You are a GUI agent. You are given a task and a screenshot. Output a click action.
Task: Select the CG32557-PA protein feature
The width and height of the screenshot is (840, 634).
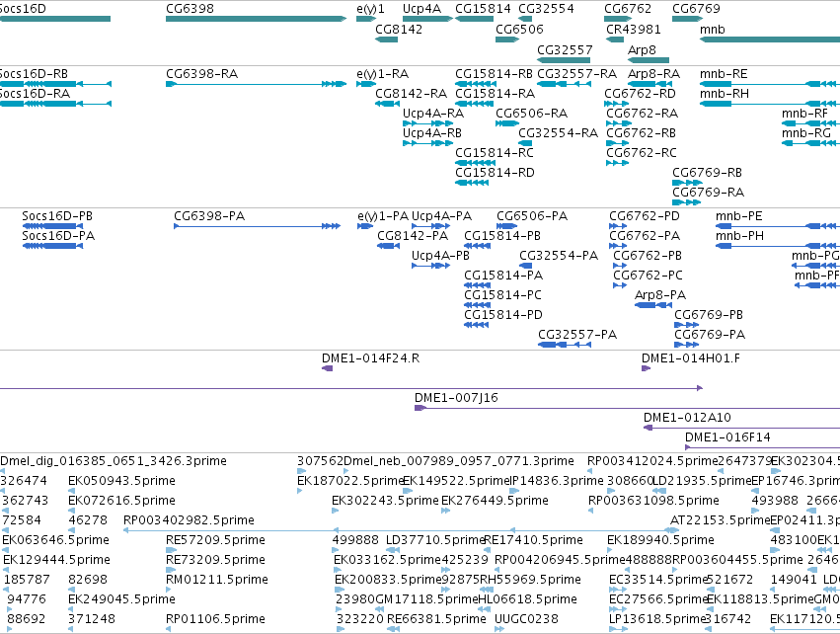coord(565,345)
